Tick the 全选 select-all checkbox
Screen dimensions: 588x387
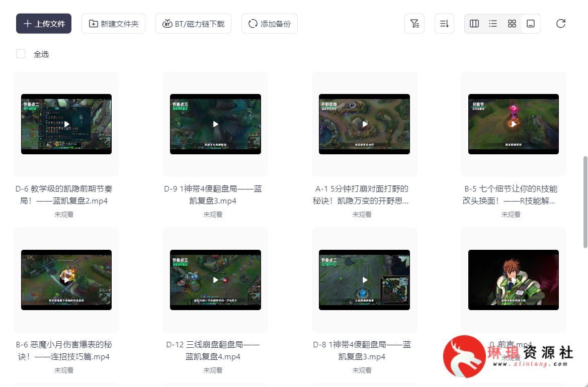click(21, 54)
